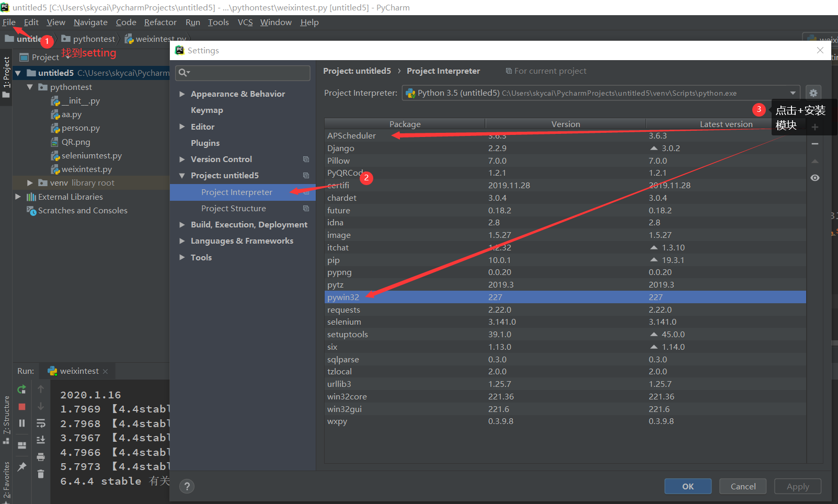
Task: Select the setuptools package row
Action: 565,335
